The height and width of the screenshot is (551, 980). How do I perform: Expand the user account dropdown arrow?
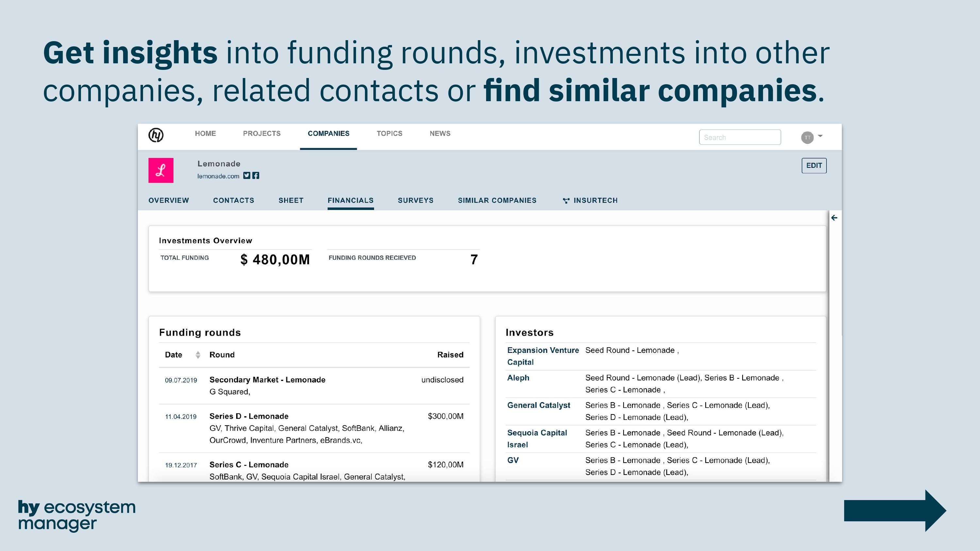(820, 136)
